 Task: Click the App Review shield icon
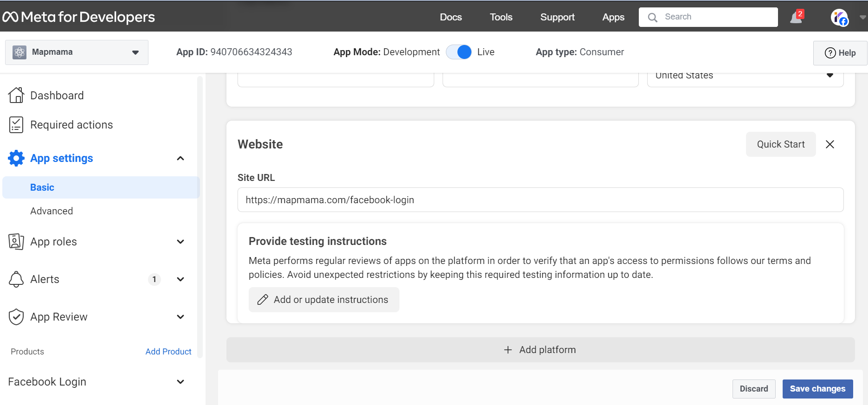coord(16,317)
